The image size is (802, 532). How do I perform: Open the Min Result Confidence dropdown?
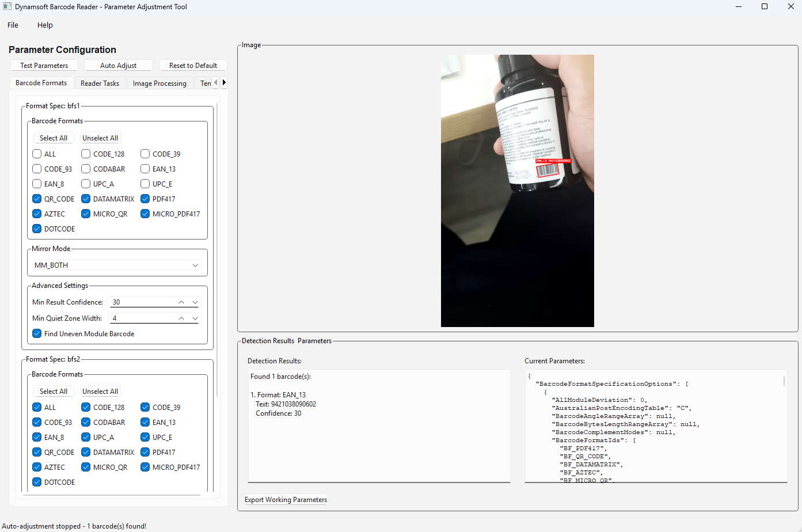(195, 302)
